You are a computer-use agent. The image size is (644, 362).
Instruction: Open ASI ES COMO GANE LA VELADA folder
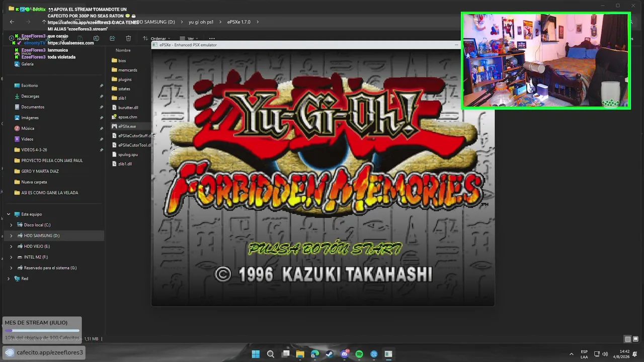pyautogui.click(x=50, y=193)
